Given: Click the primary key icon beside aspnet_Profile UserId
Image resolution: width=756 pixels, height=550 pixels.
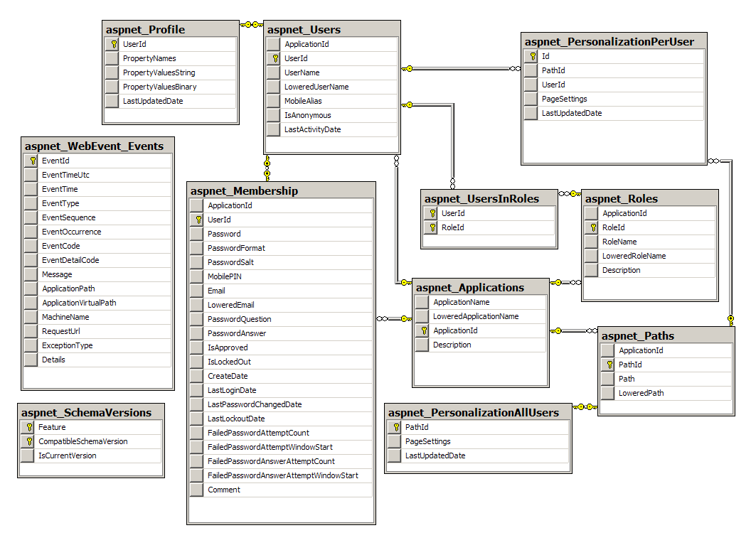Looking at the screenshot, I should tap(114, 44).
